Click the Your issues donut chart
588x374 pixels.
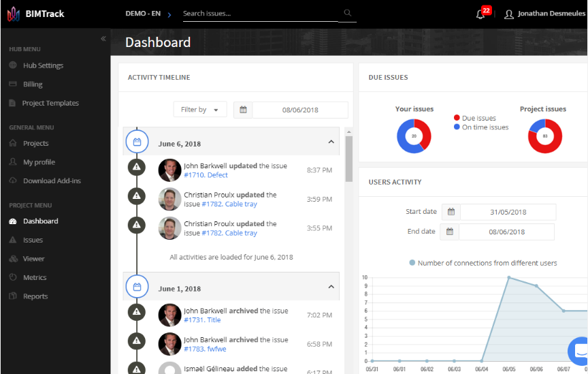click(x=414, y=136)
